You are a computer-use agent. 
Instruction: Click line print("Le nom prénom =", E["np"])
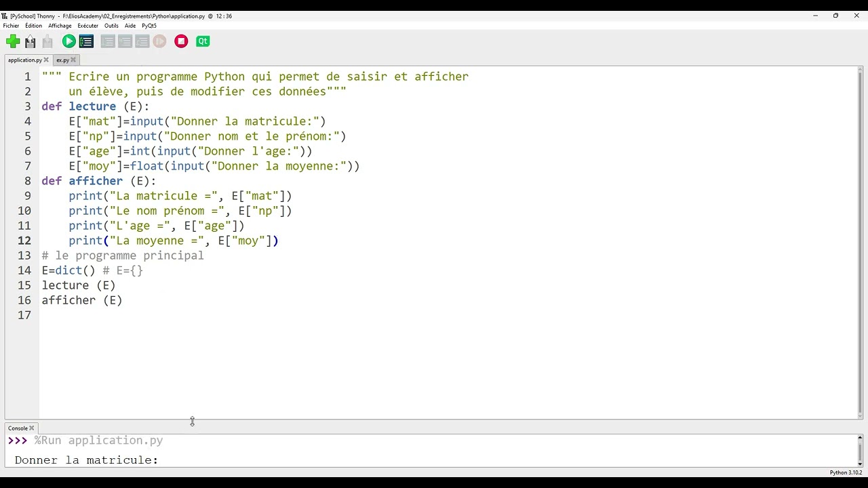pyautogui.click(x=180, y=211)
